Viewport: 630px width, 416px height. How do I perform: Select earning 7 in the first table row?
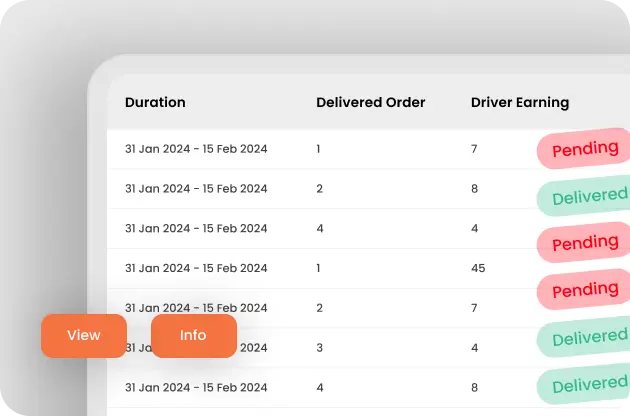click(x=474, y=149)
